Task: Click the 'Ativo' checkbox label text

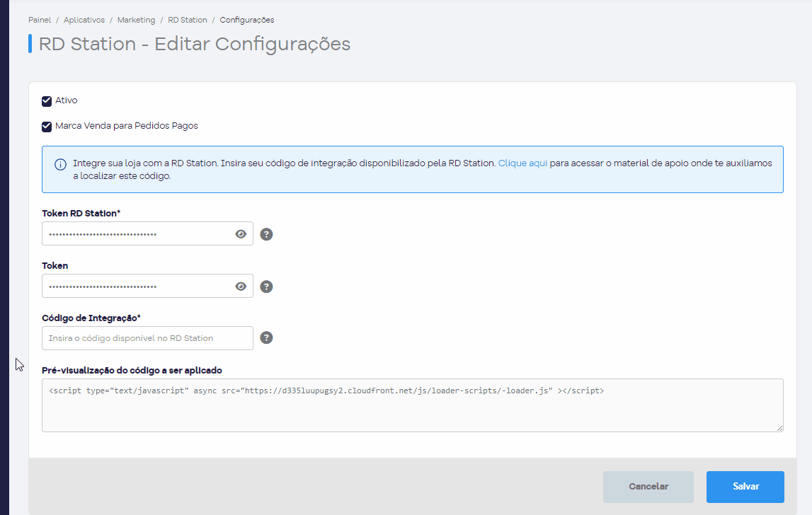Action: 67,100
